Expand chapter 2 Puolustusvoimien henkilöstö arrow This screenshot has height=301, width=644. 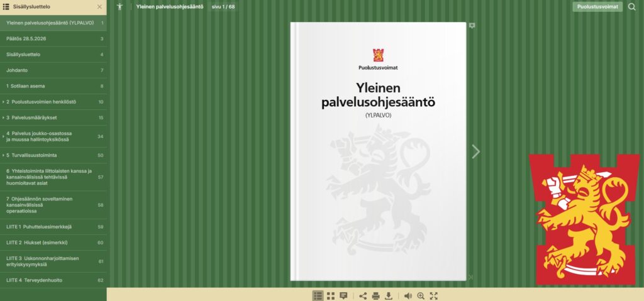[x=3, y=102]
